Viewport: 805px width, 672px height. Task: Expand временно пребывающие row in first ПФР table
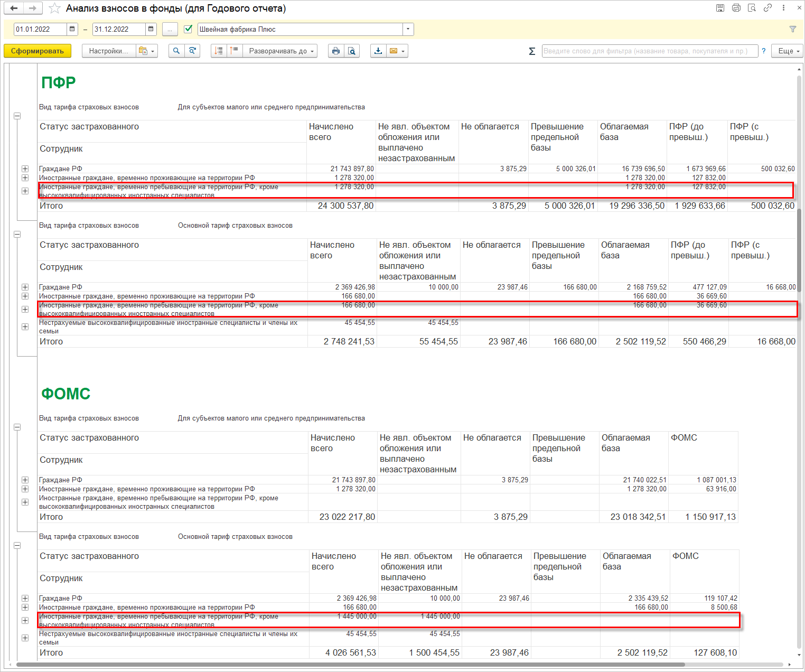pos(25,191)
